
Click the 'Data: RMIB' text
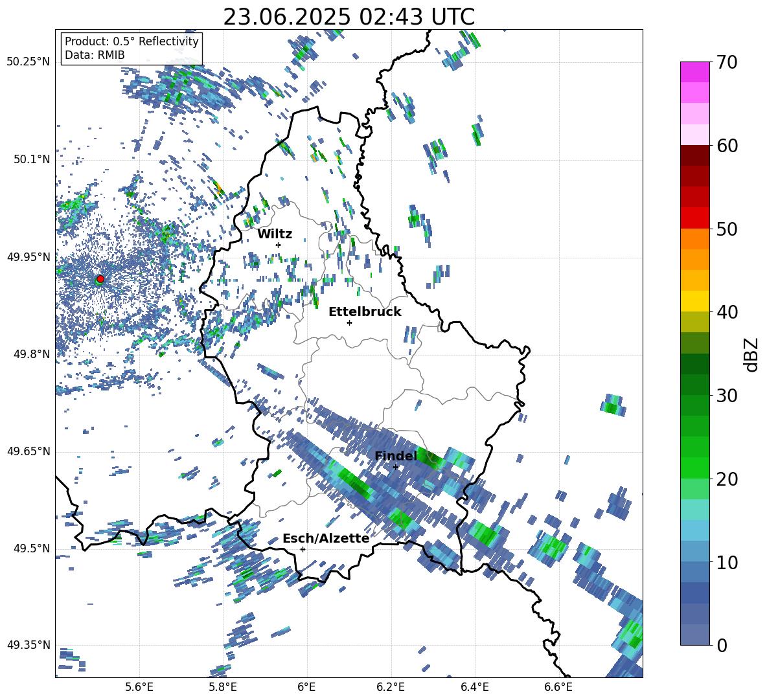coord(95,55)
